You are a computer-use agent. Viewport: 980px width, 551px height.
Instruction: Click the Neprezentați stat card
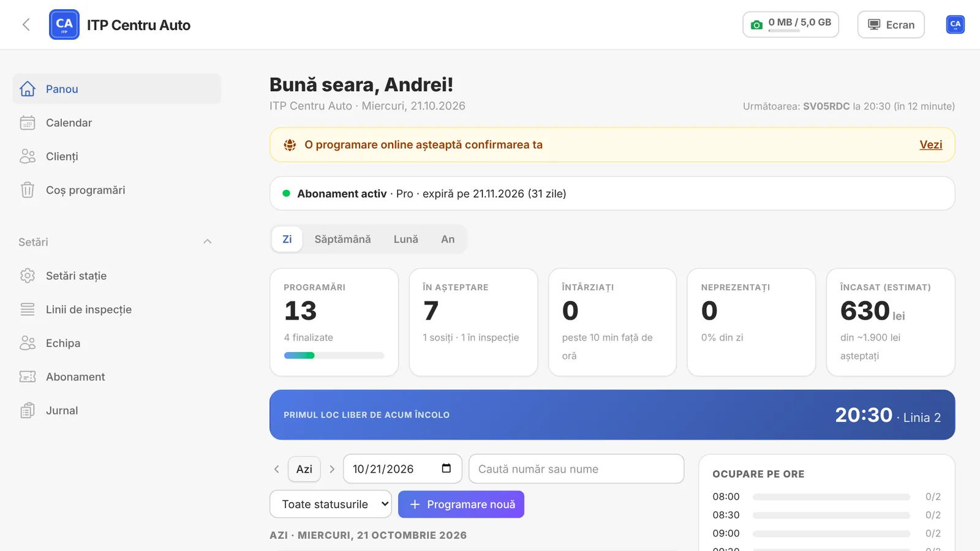752,322
